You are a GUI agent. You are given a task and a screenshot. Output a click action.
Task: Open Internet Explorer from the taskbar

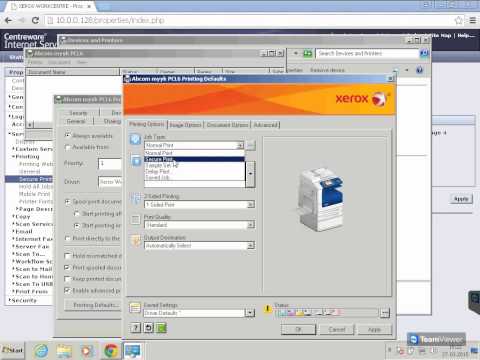point(41,351)
